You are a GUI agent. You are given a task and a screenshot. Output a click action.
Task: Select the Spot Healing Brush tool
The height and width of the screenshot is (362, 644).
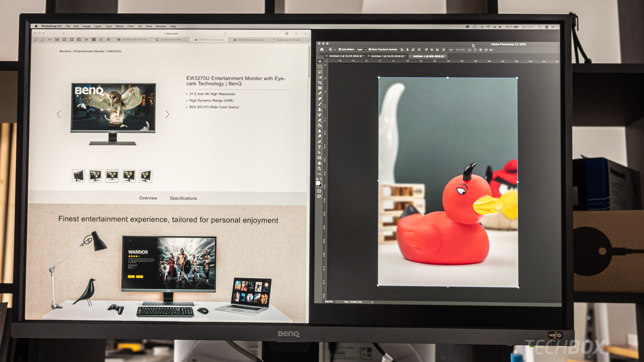[x=320, y=99]
